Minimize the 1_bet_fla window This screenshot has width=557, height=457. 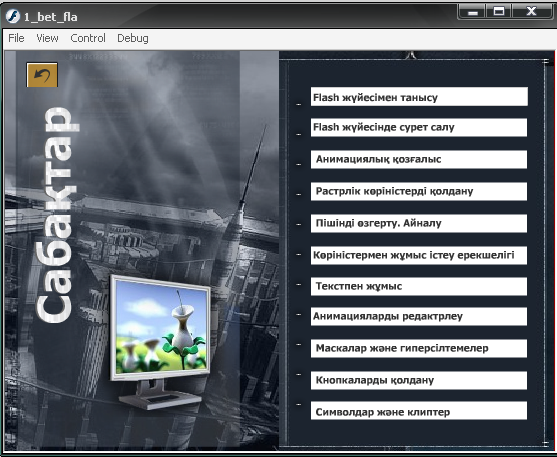coord(472,12)
